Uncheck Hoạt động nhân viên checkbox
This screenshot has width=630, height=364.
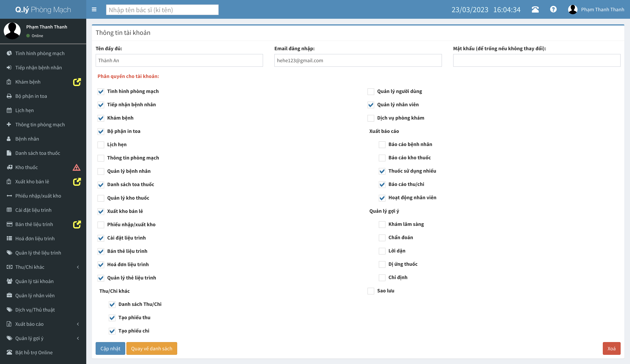click(x=382, y=198)
